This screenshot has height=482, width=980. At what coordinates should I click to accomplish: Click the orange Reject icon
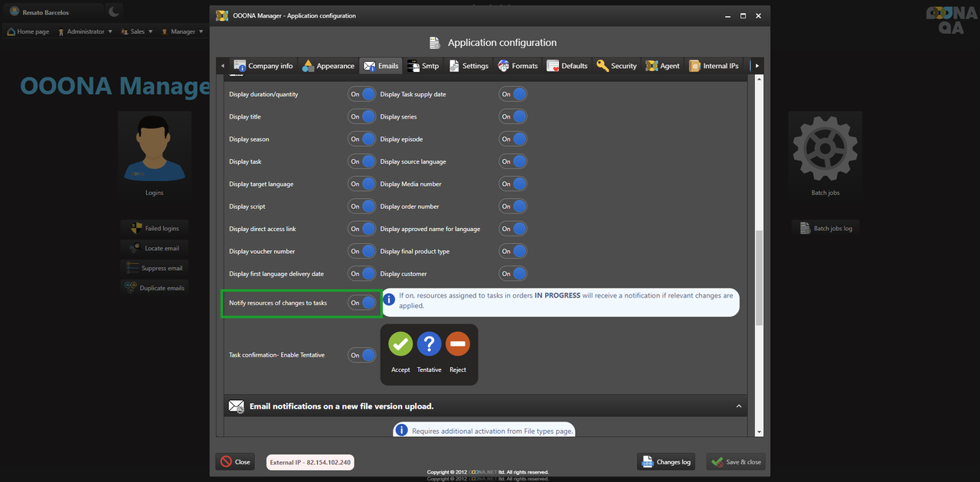[x=458, y=344]
